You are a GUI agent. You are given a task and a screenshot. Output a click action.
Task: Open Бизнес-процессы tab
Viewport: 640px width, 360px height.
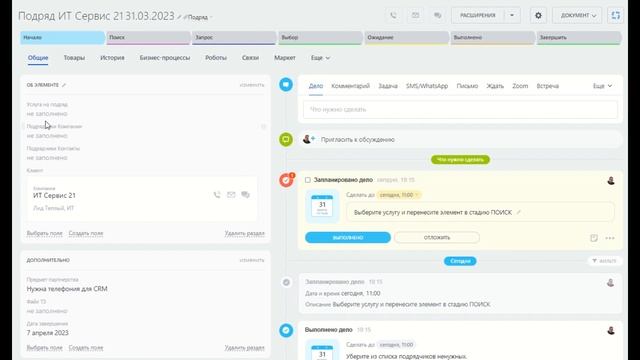click(165, 58)
